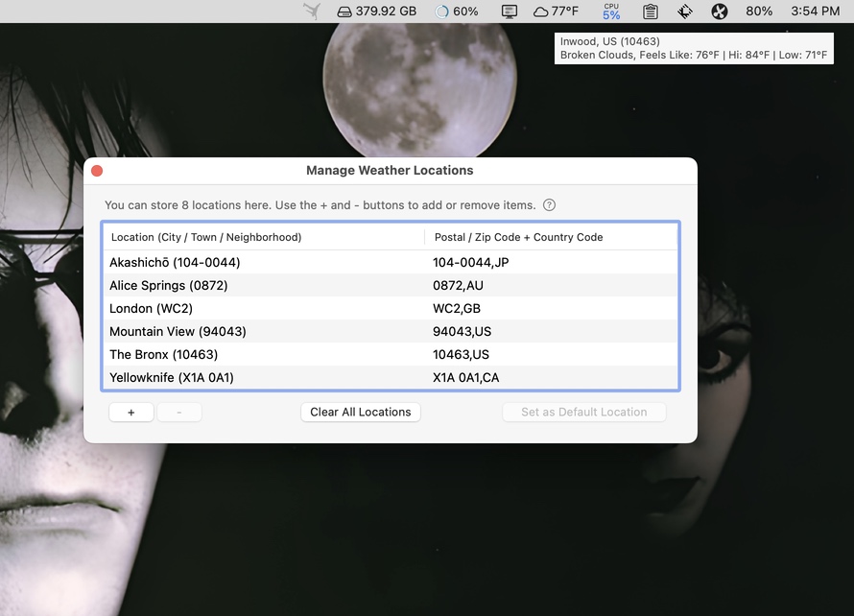This screenshot has height=616, width=854.
Task: Open the 60% memory usage indicator
Action: (x=457, y=12)
